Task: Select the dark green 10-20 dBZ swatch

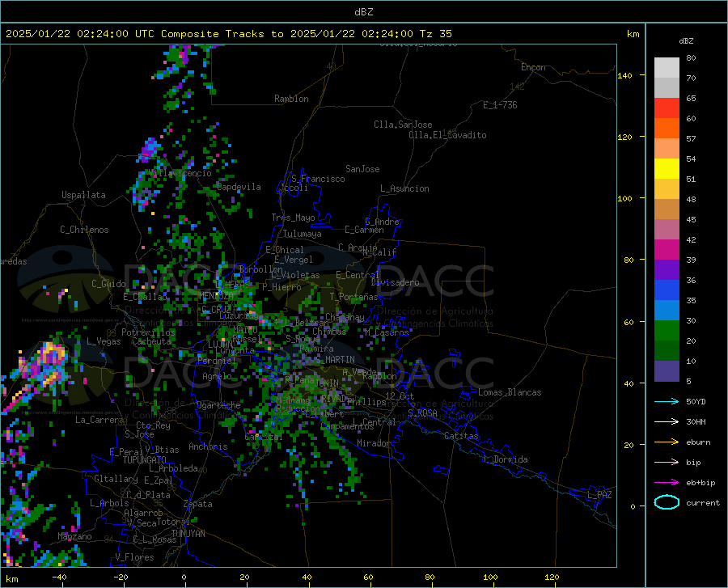Action: [x=667, y=351]
